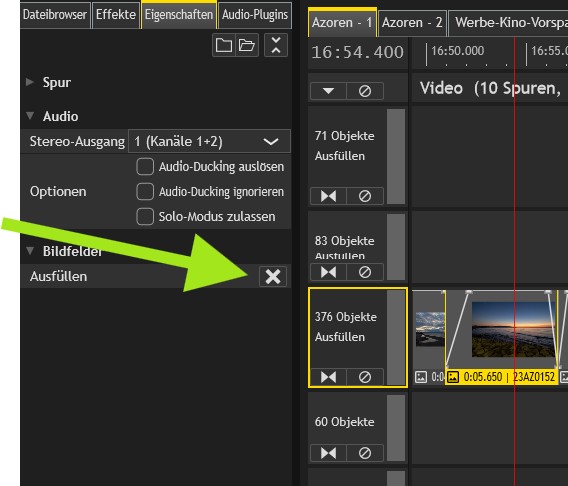
Task: Click circle-slash icon on 60 Objekte track
Action: coord(365,453)
